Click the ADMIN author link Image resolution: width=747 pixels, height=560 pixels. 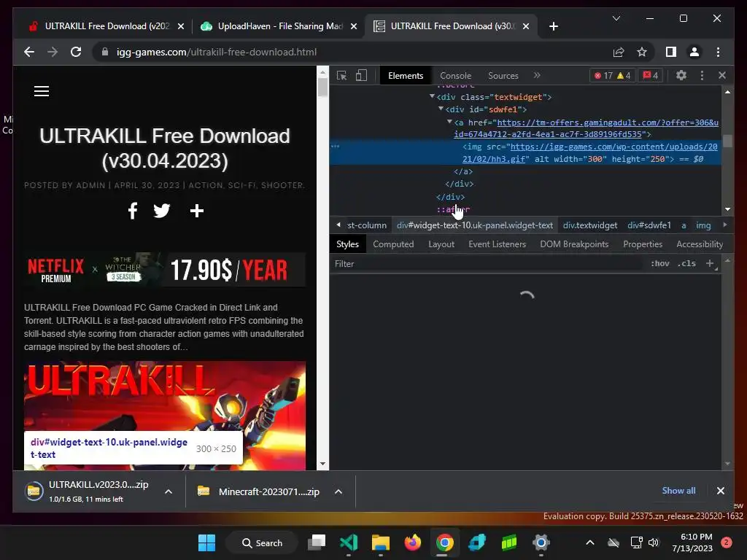point(90,185)
